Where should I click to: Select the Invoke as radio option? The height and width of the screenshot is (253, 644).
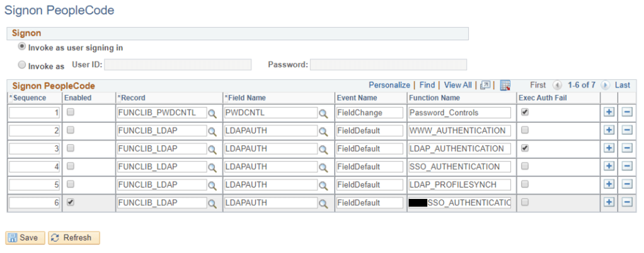[x=23, y=65]
